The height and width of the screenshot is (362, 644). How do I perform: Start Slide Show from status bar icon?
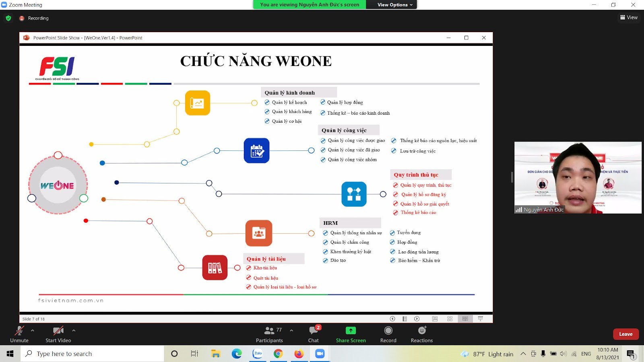(480, 319)
